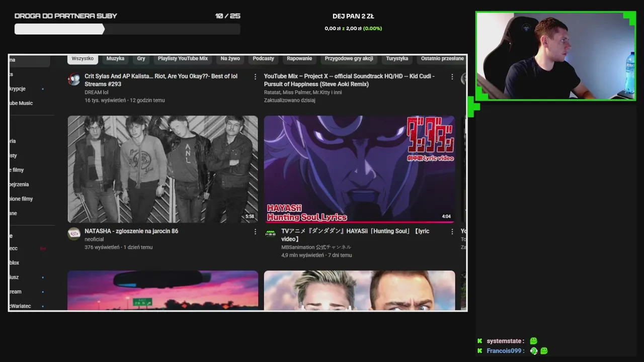
Task: Click the webcam overlay of the streamer
Action: 556,56
